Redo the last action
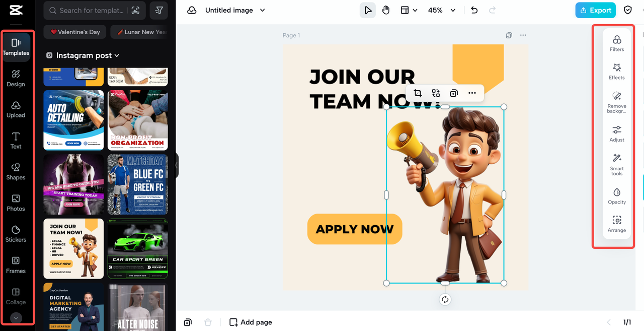Viewport: 644px width, 331px height. 492,10
